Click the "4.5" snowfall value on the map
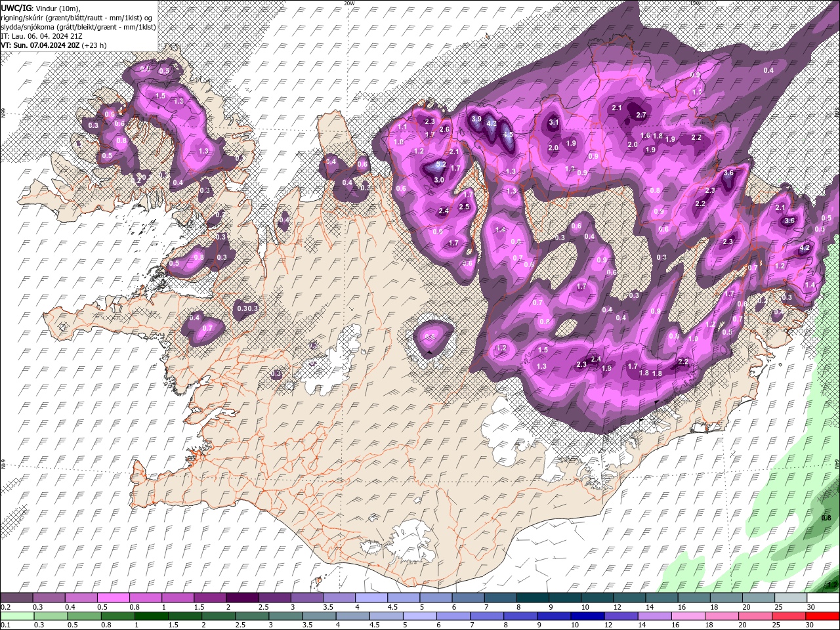Viewport: 840px width, 630px height. click(x=507, y=134)
